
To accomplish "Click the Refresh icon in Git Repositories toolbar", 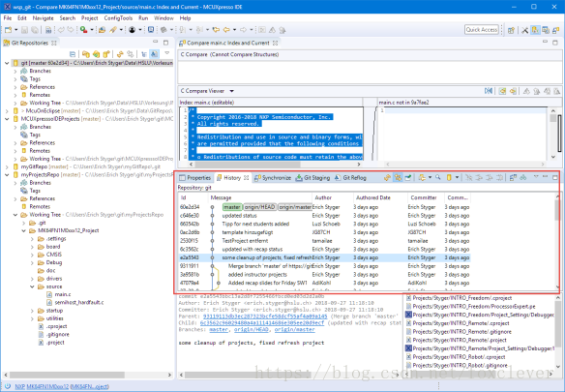I will [x=120, y=54].
